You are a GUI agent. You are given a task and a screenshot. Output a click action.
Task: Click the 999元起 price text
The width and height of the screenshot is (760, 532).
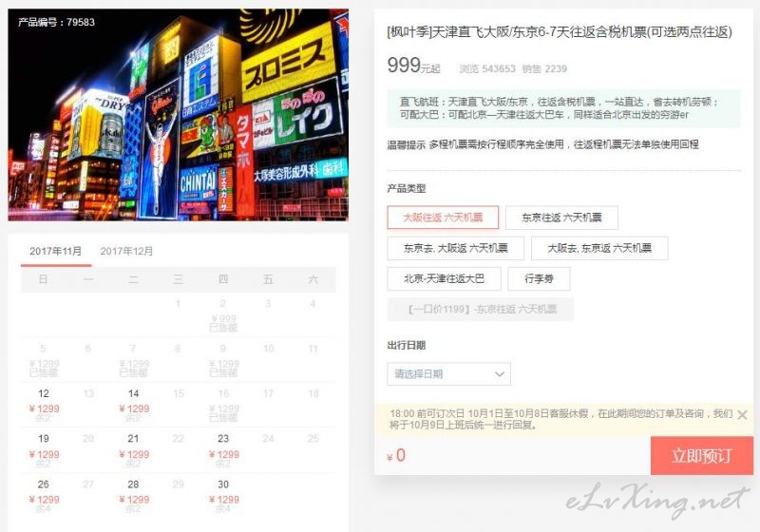413,66
